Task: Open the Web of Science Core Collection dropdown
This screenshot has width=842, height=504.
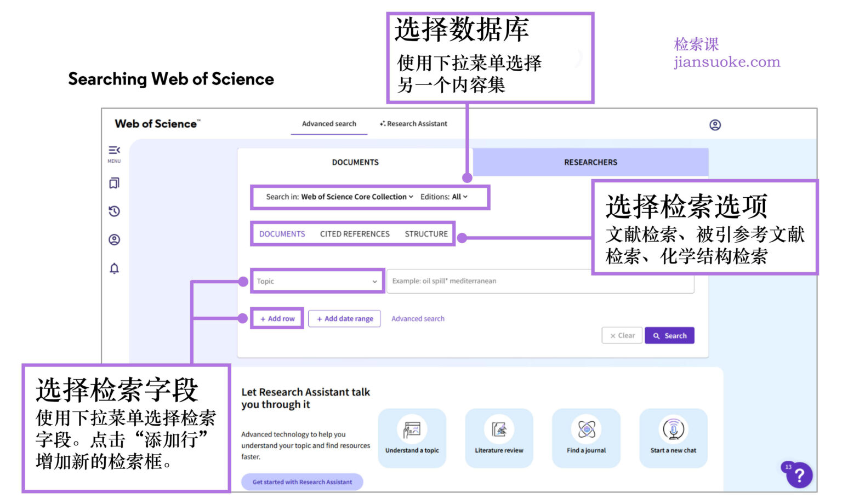Action: click(x=355, y=197)
